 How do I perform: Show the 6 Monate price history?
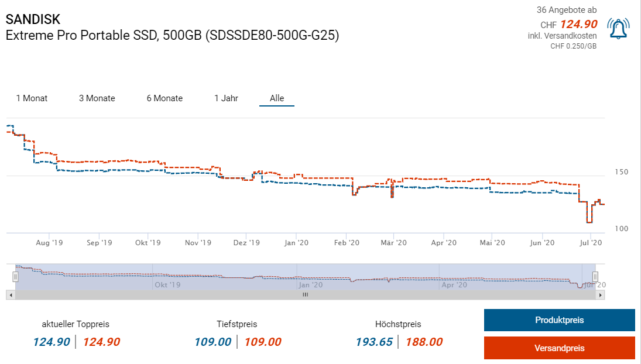coord(164,98)
